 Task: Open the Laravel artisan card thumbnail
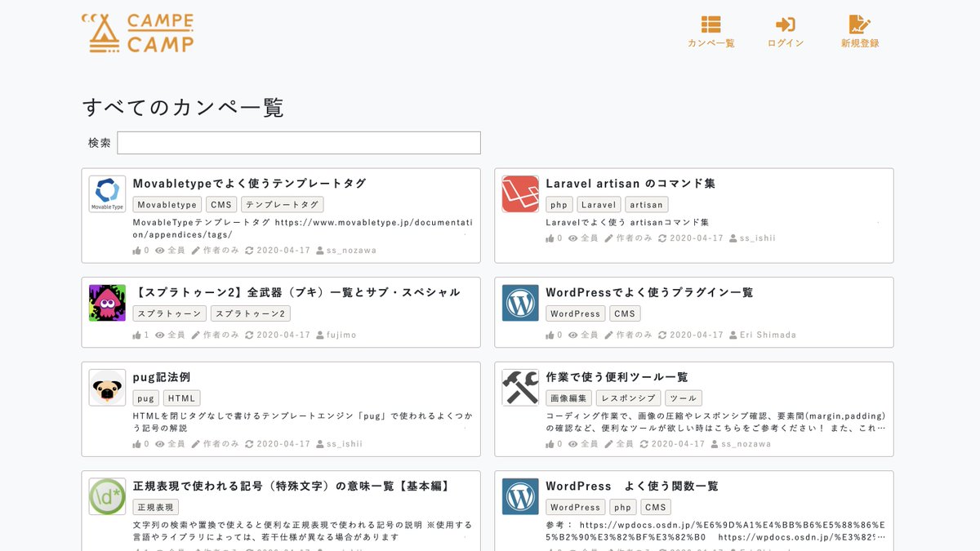[520, 194]
